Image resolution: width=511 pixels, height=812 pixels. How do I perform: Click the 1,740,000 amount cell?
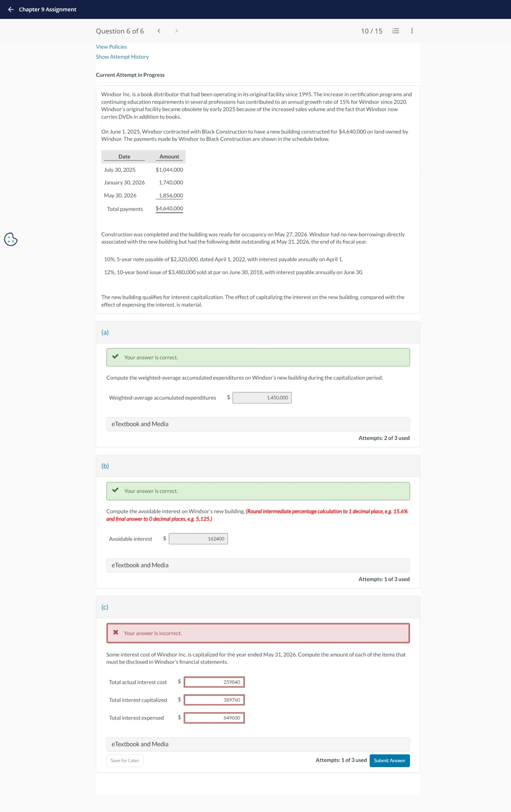coord(171,182)
